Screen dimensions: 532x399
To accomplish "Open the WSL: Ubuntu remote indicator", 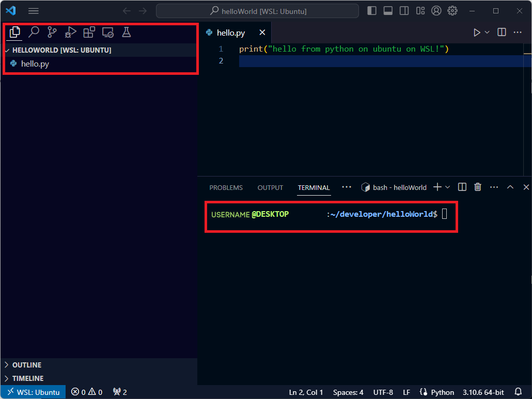I will (x=33, y=392).
